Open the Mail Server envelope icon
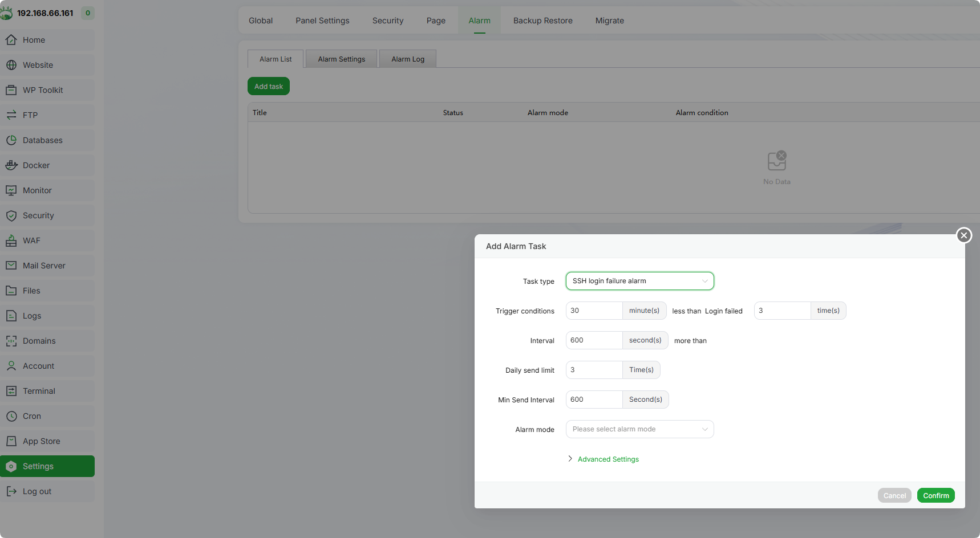The height and width of the screenshot is (538, 980). pos(11,266)
